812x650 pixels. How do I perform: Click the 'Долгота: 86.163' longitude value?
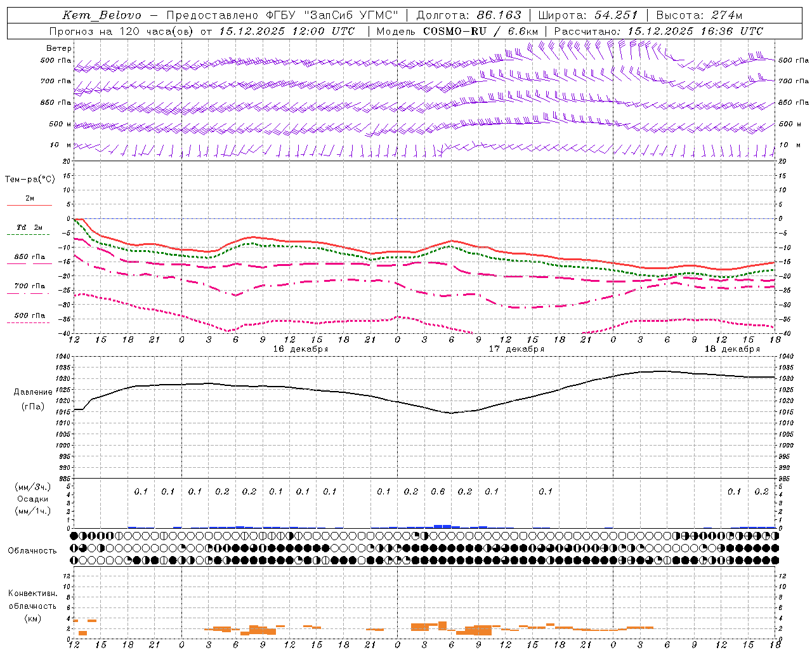[469, 15]
